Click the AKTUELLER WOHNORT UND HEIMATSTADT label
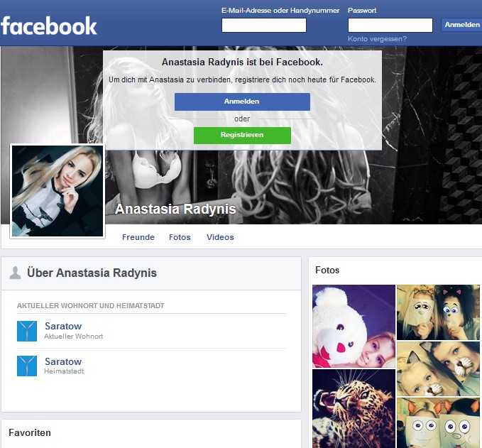The image size is (482, 448). [x=91, y=305]
